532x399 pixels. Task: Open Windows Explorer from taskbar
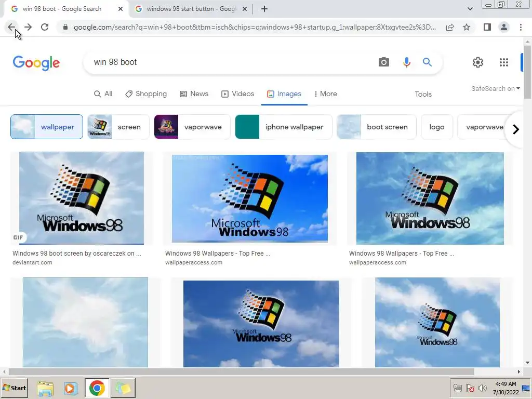click(45, 388)
